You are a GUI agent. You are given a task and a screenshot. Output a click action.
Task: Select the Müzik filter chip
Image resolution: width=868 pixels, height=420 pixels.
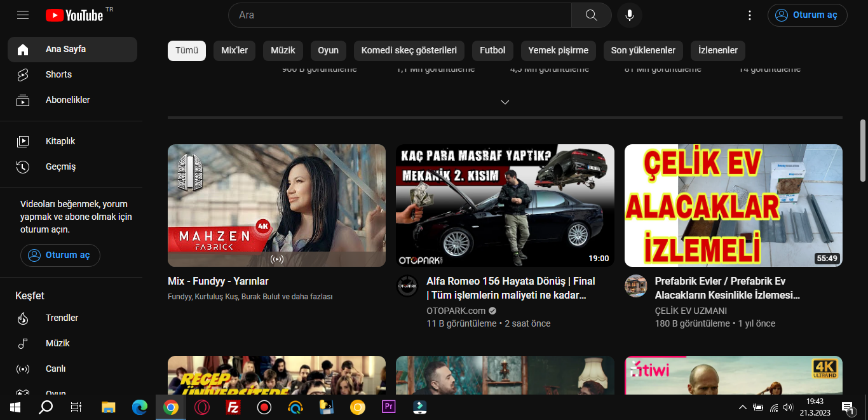click(x=283, y=50)
